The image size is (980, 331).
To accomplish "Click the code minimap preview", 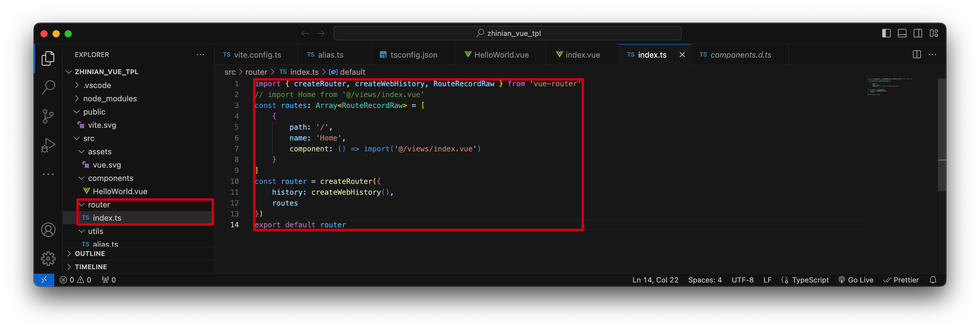I will (890, 87).
